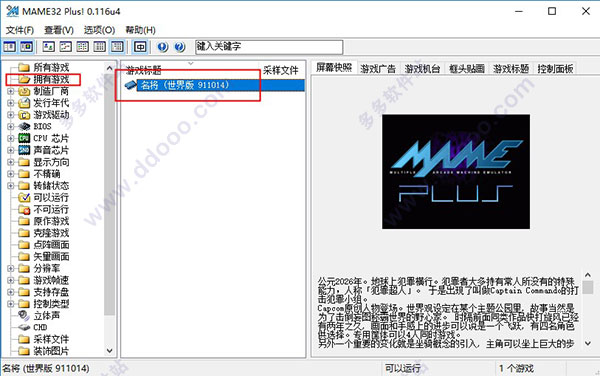Toggle the screenshot area pane toolbar icon
This screenshot has height=376, width=600.
coord(26,47)
